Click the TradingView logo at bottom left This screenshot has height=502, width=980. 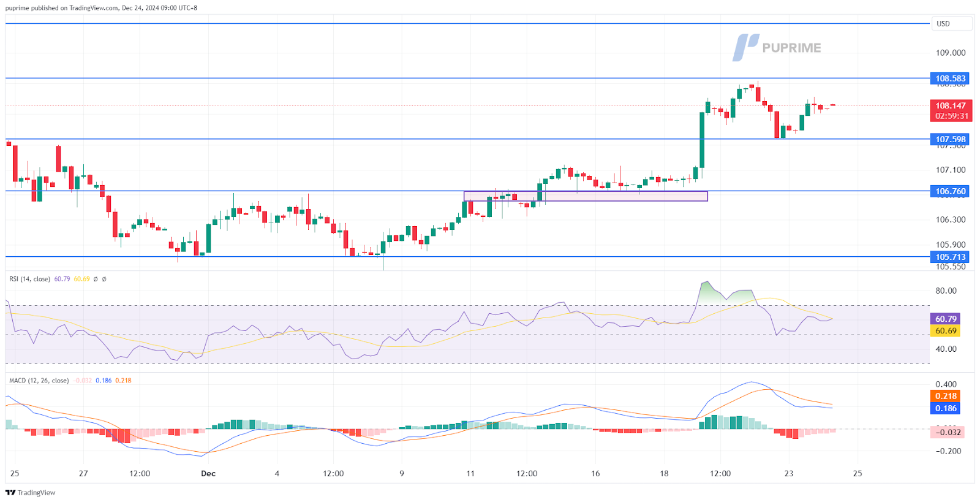31,492
